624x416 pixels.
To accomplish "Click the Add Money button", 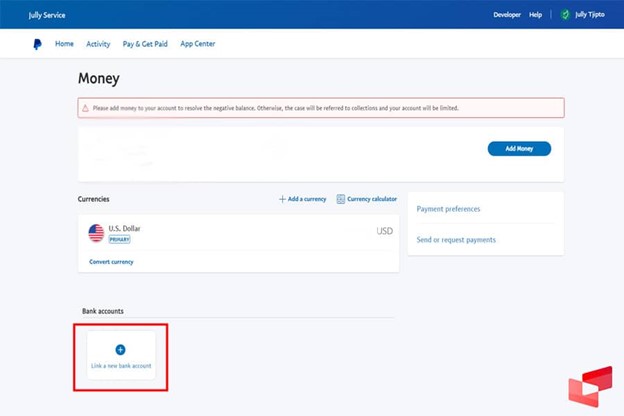I will (x=518, y=148).
